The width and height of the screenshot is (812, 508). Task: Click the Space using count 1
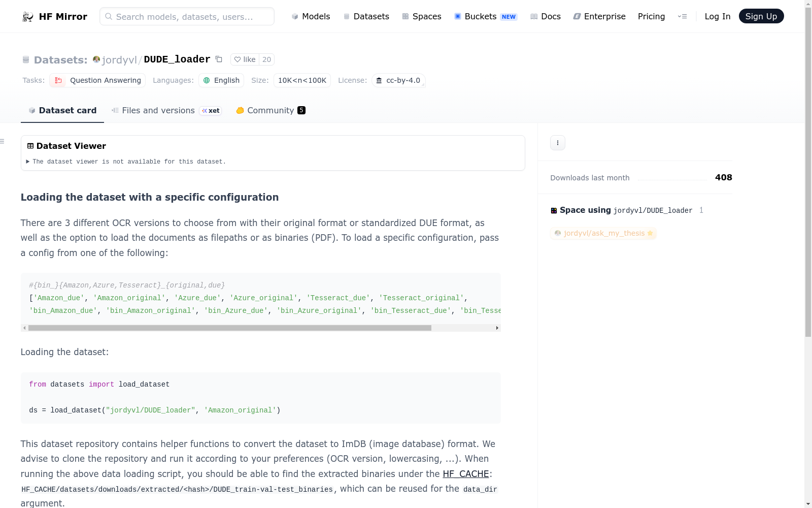[x=701, y=210]
